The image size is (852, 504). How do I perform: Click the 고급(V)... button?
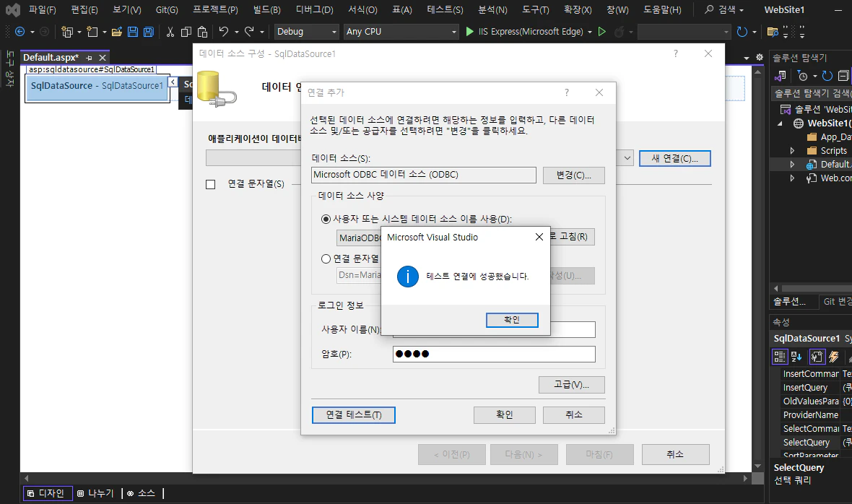click(572, 385)
